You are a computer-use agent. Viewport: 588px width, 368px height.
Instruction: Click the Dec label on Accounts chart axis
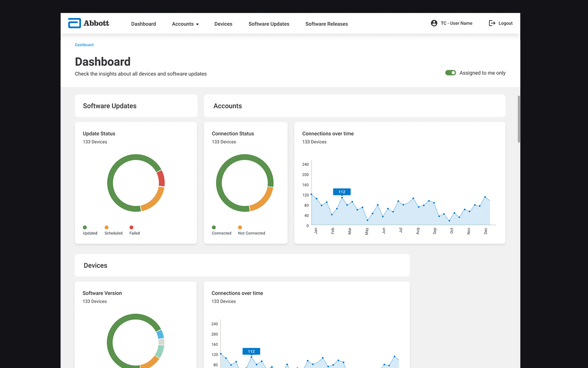coord(486,231)
